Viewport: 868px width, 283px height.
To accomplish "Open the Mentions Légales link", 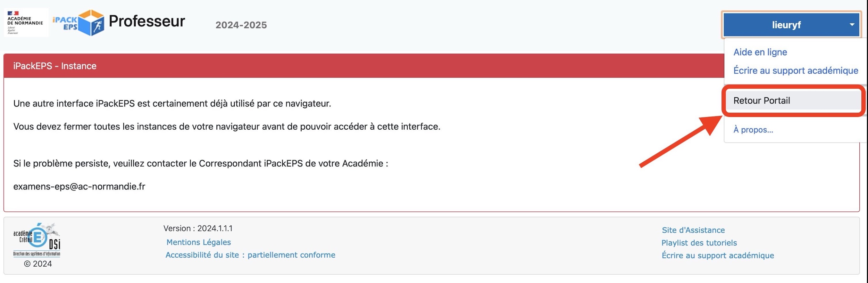I will (x=199, y=242).
